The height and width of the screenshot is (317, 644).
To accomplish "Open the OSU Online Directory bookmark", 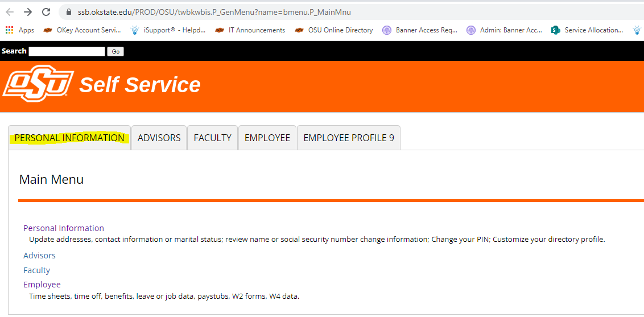I will (x=334, y=30).
